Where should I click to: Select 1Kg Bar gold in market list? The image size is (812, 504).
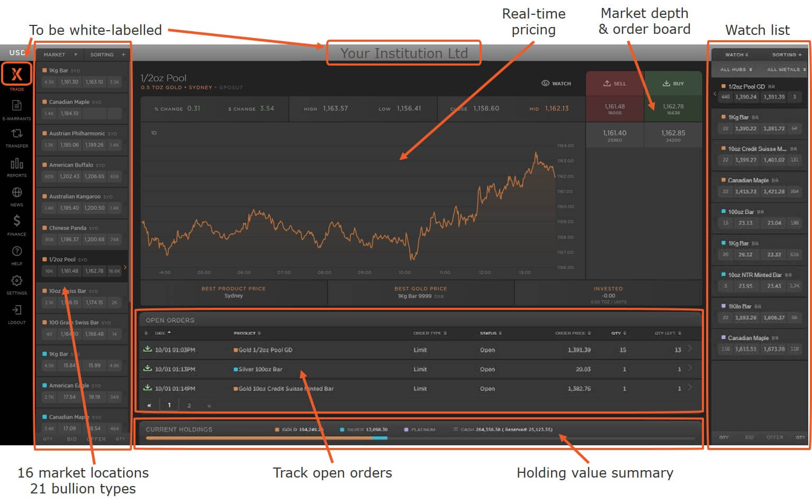click(x=82, y=77)
